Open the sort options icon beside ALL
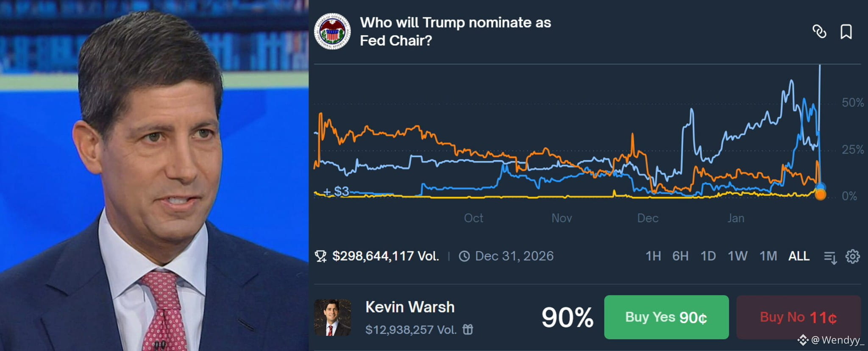 pyautogui.click(x=830, y=257)
